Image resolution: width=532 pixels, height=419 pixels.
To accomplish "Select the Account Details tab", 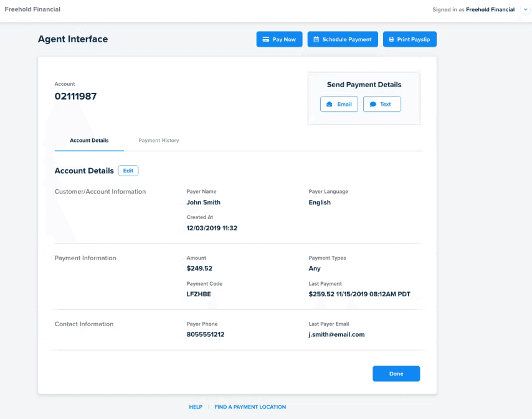I will (x=89, y=141).
